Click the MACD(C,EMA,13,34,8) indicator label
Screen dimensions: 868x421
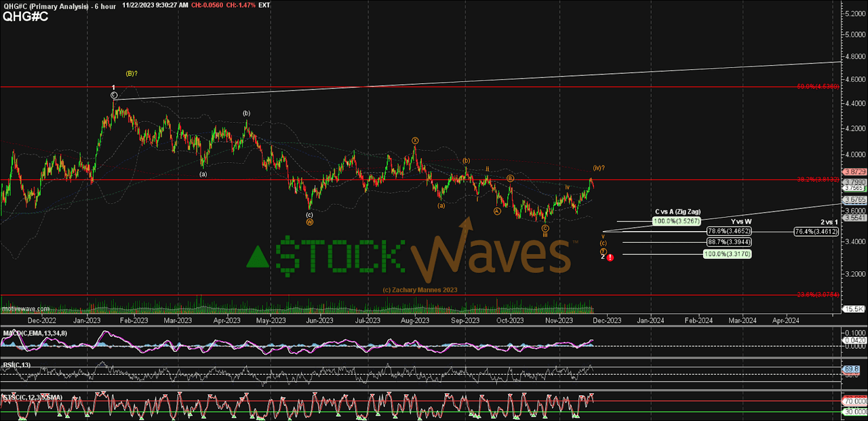pyautogui.click(x=34, y=333)
